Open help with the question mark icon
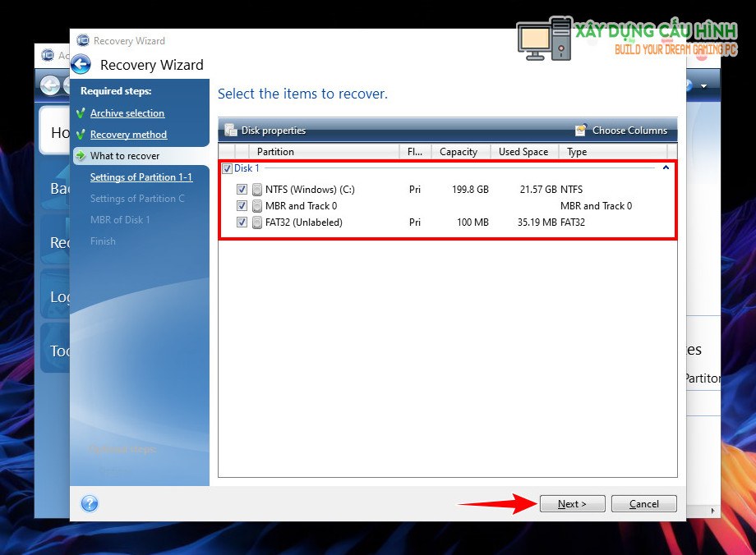 tap(90, 503)
